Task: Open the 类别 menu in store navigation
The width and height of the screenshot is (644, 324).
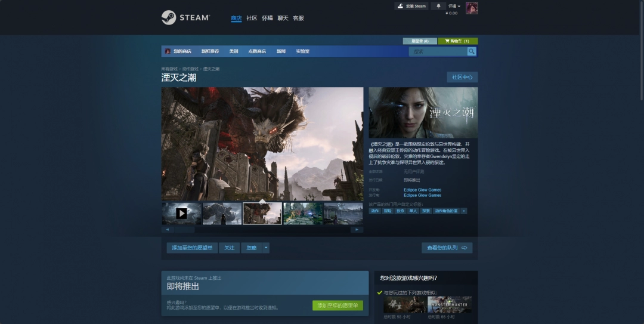Action: tap(234, 51)
